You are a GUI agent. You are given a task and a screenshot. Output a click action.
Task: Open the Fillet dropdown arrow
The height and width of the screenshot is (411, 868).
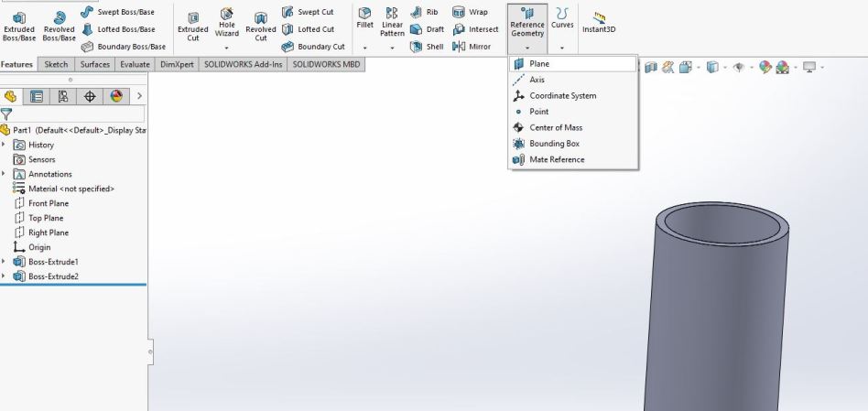[x=365, y=48]
